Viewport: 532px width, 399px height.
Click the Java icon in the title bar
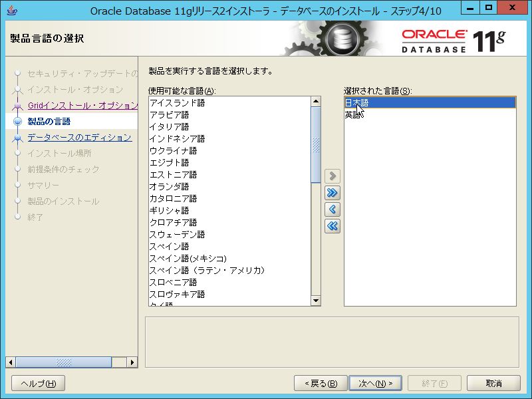point(12,10)
